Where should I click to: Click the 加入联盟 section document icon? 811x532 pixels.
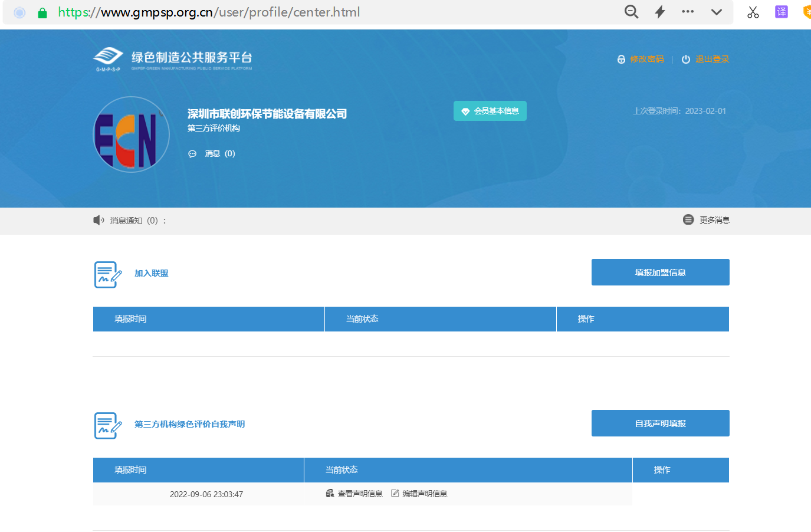tap(108, 275)
